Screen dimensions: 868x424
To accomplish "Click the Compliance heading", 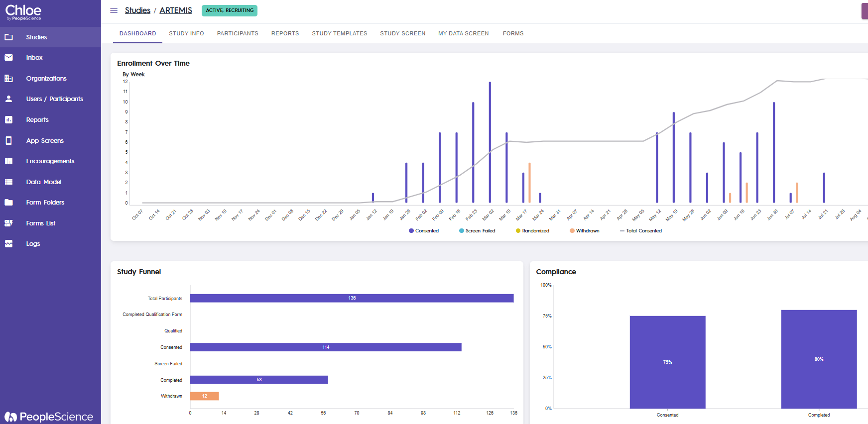I will pos(556,272).
